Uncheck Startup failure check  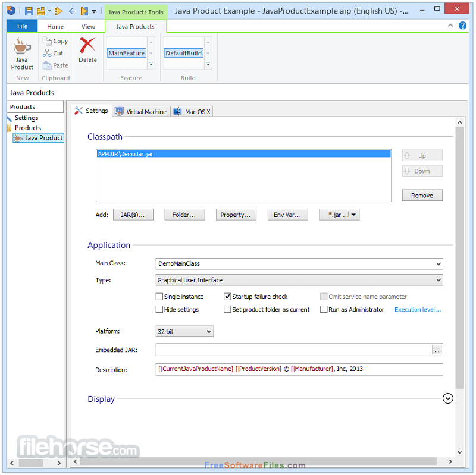click(x=227, y=296)
